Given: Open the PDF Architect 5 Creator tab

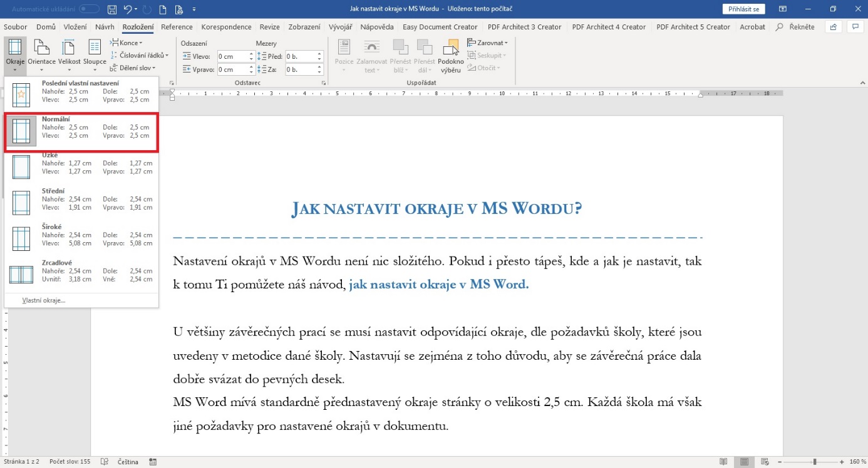Looking at the screenshot, I should pos(693,27).
